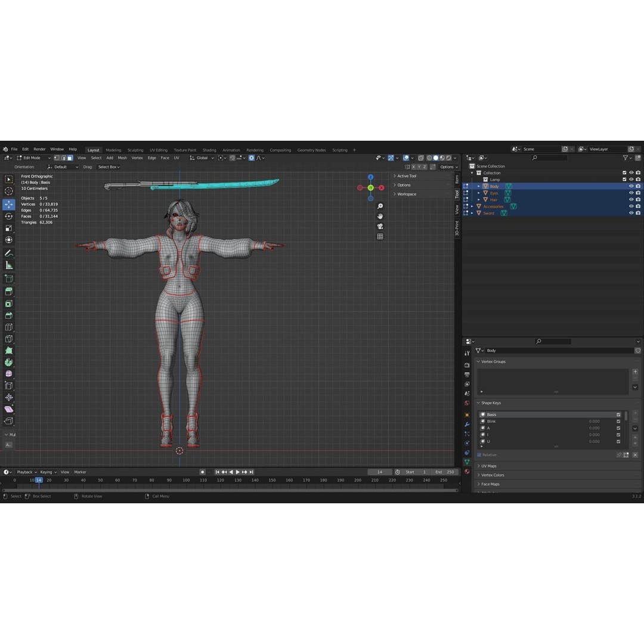Open the Object properties orange square tab
The height and width of the screenshot is (644, 644).
point(467,415)
